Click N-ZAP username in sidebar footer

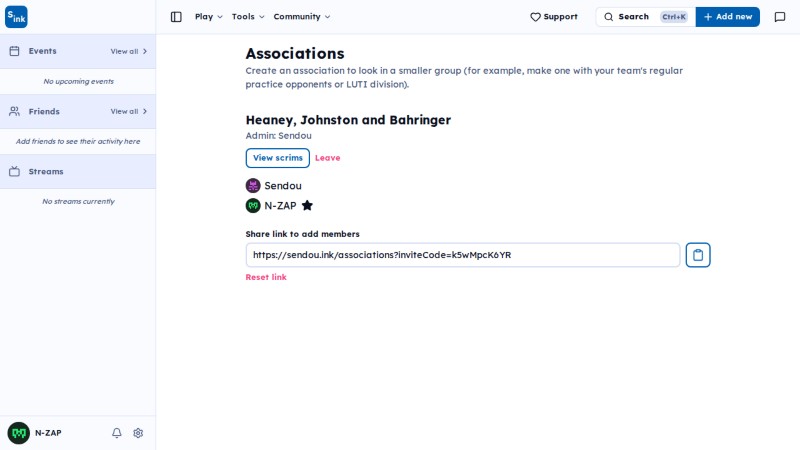coord(48,433)
